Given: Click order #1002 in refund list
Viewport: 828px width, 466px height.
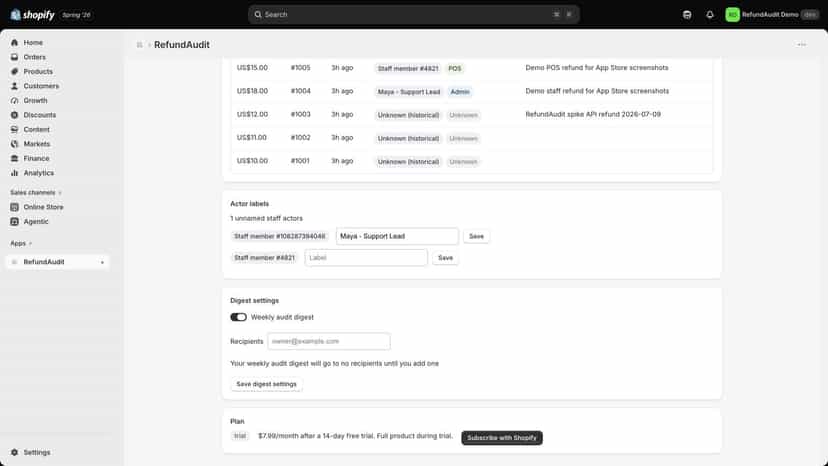Looking at the screenshot, I should [x=300, y=137].
